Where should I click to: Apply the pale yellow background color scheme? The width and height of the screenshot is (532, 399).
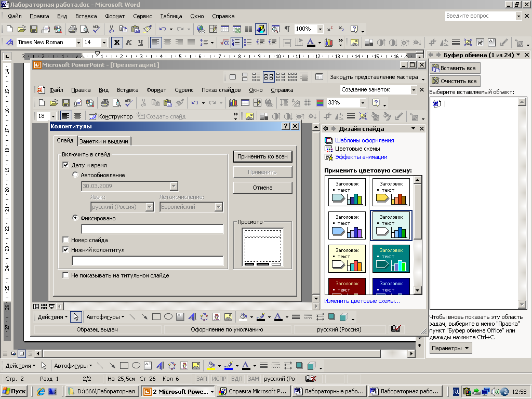(x=347, y=259)
